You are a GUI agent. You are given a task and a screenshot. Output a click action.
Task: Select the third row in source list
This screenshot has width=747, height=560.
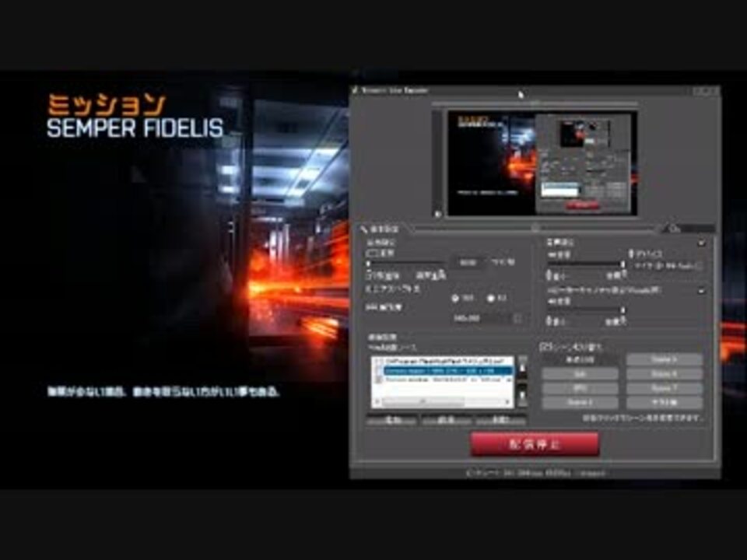click(442, 380)
